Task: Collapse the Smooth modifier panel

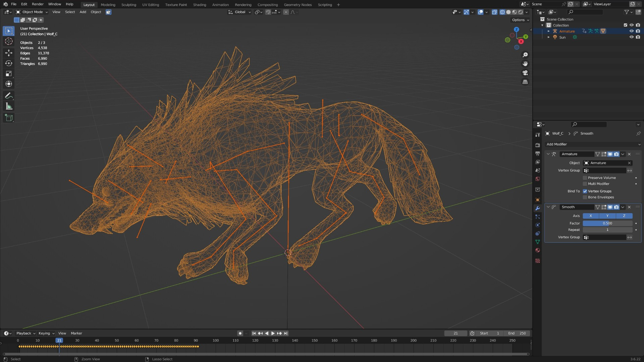Action: [548, 207]
